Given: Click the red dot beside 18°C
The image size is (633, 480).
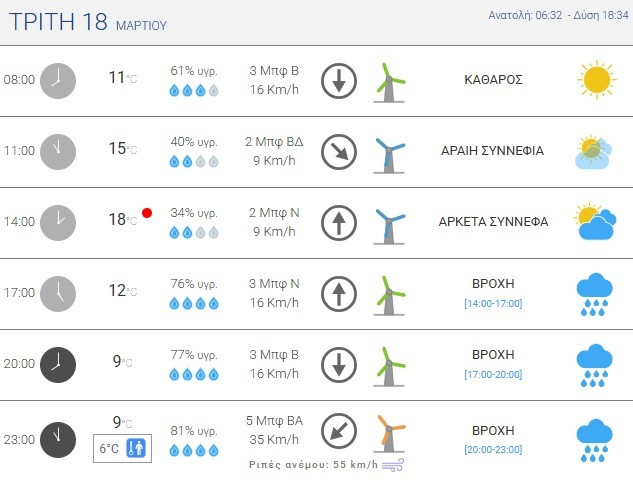Looking at the screenshot, I should (x=147, y=212).
